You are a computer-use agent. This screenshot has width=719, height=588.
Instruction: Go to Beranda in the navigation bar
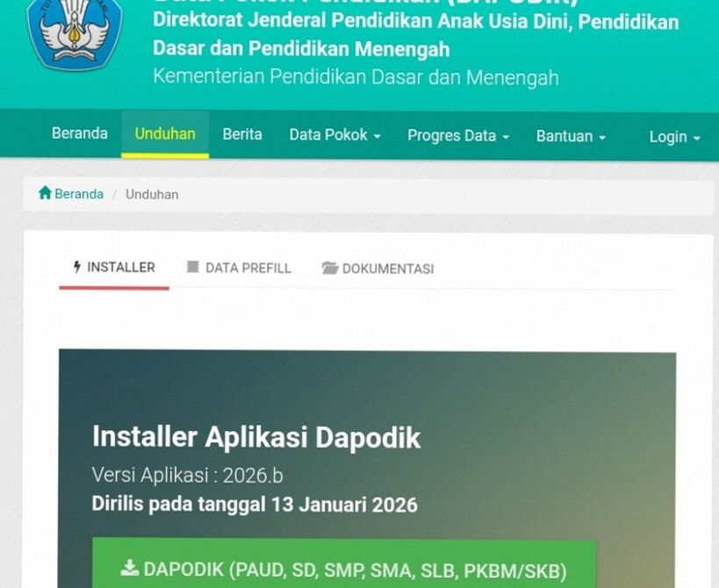tap(80, 133)
